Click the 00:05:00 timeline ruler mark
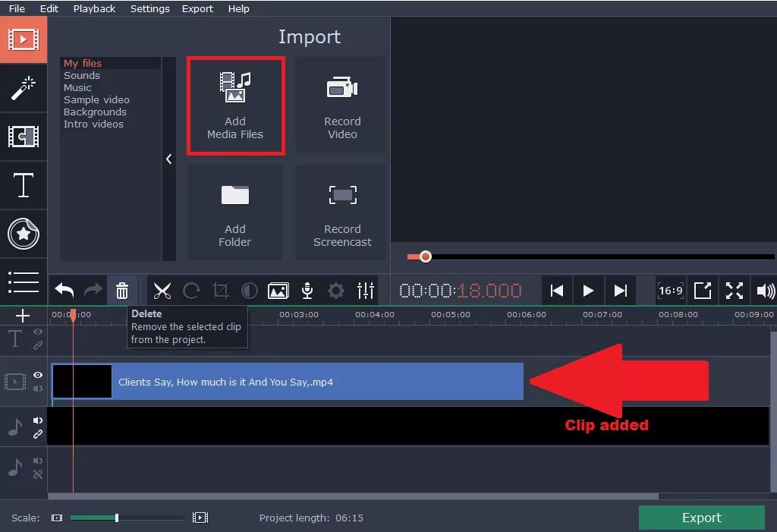Viewport: 777px width, 532px height. pyautogui.click(x=451, y=314)
